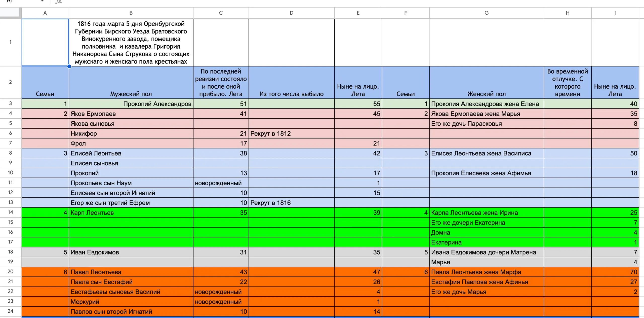This screenshot has height=318, width=644.
Task: Select the cell 'Меркурий'
Action: [x=131, y=302]
